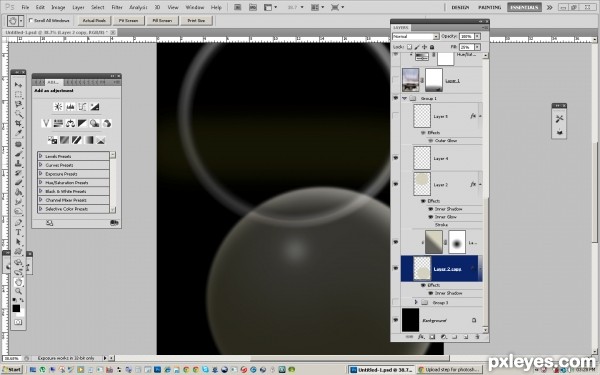Select the Clone Stamp tool
Viewport: 600px width, 375px height.
(x=18, y=163)
